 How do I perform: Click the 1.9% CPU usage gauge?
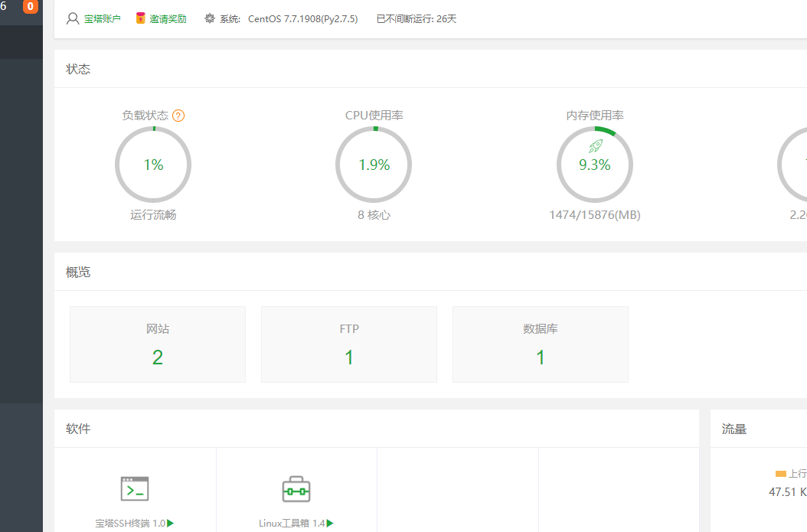(374, 165)
